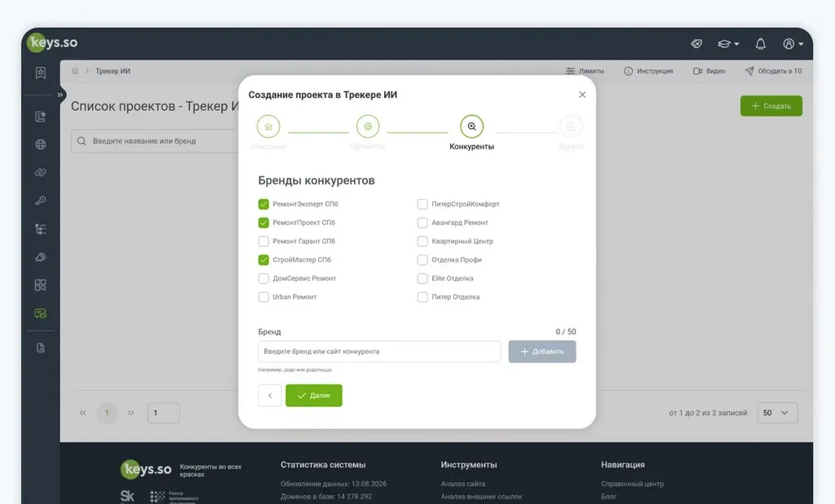Open Блог footer link

tap(608, 497)
